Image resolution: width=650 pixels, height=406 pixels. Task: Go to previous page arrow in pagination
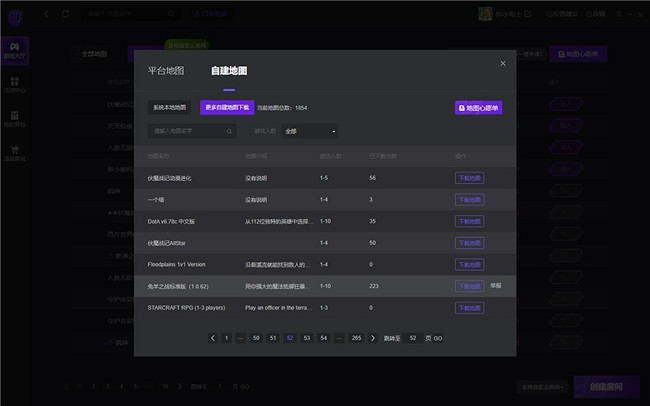(213, 338)
